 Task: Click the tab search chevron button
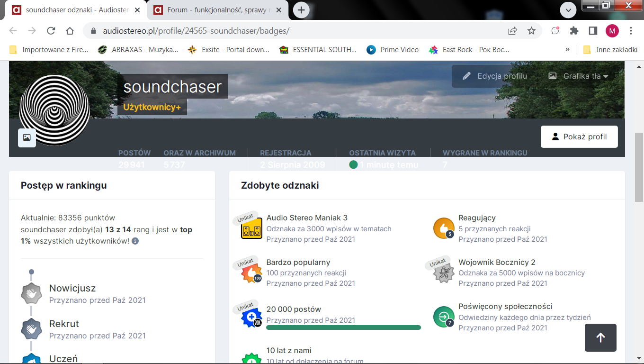[x=568, y=10]
